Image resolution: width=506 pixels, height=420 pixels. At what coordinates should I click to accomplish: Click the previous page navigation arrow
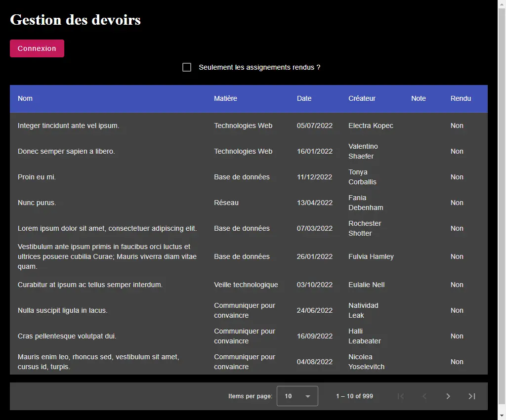coord(424,396)
